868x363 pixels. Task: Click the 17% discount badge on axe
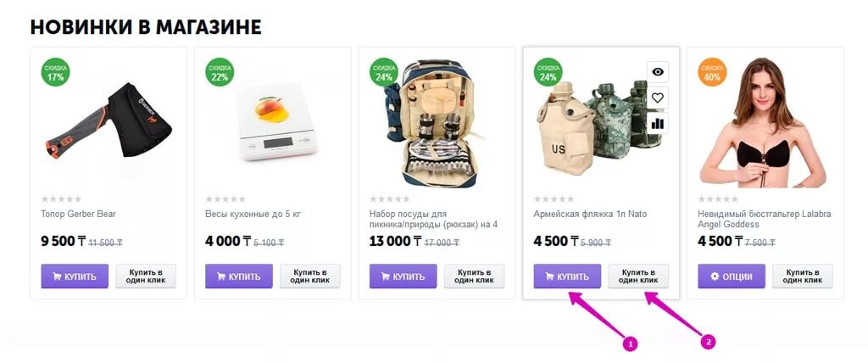point(55,73)
